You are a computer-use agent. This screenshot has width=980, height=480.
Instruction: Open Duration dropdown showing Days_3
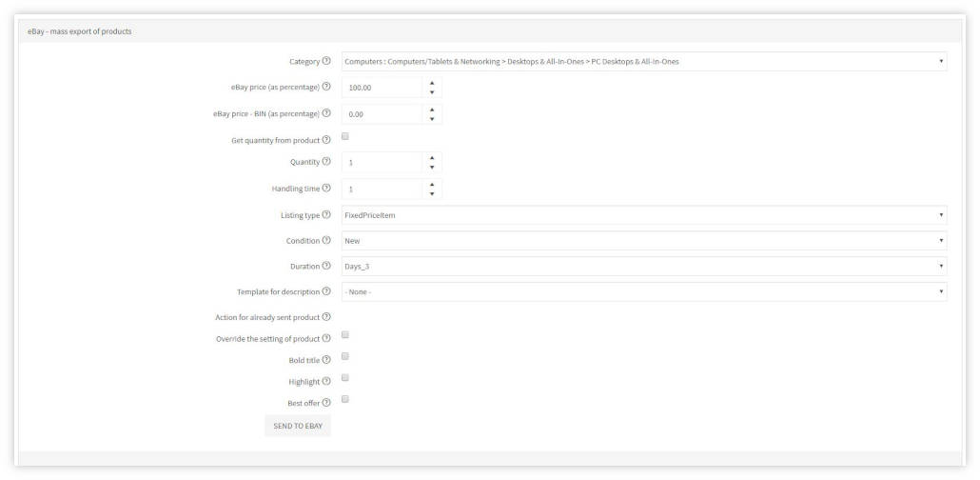644,267
